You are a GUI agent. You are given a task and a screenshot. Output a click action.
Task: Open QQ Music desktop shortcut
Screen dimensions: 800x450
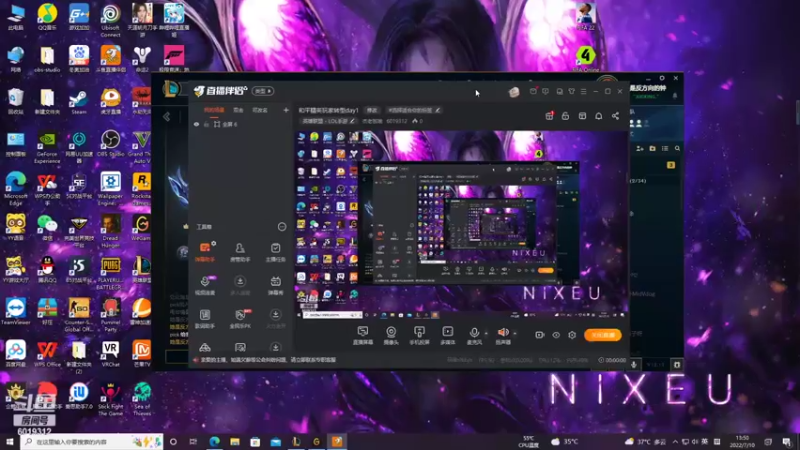(47, 17)
